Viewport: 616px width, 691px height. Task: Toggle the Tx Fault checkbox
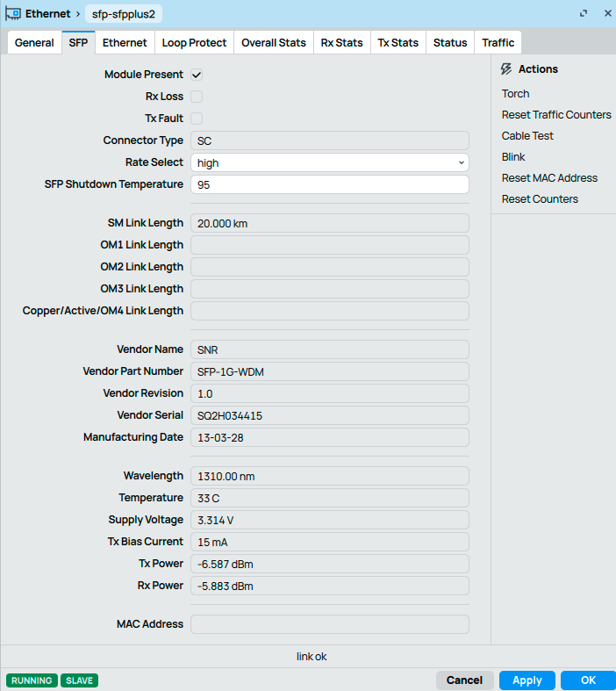click(197, 119)
